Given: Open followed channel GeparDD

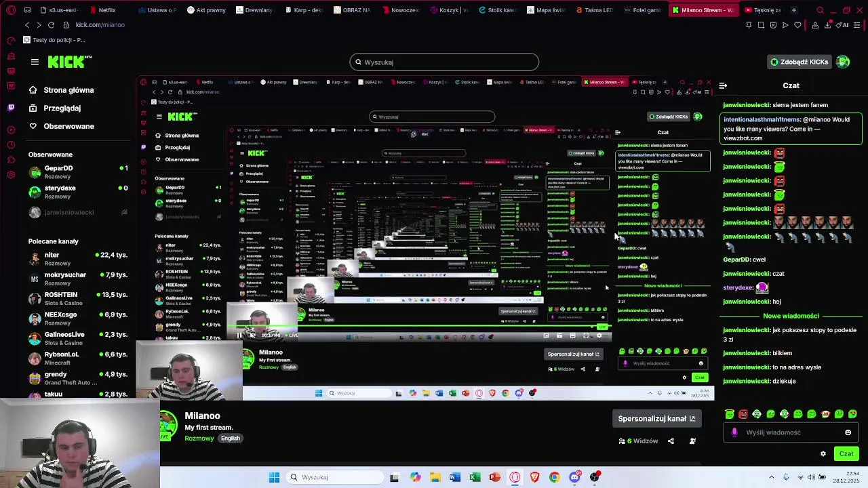Looking at the screenshot, I should 78,172.
